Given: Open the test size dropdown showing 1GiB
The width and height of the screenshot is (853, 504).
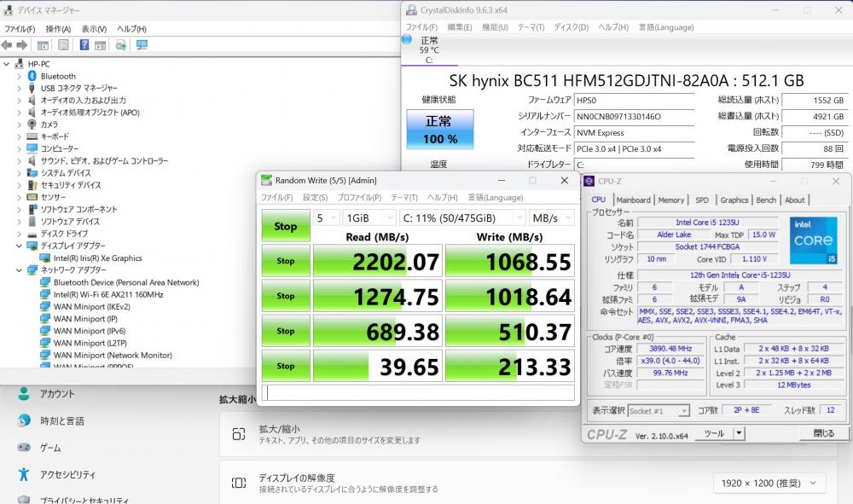Looking at the screenshot, I should (x=368, y=217).
